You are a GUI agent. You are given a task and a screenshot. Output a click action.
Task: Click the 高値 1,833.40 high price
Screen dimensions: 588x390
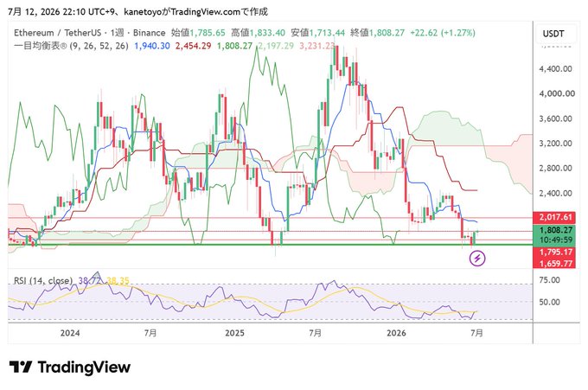(258, 33)
